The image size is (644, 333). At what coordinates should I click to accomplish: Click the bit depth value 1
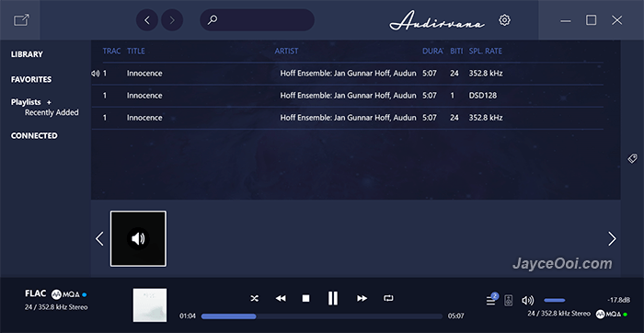(x=453, y=96)
